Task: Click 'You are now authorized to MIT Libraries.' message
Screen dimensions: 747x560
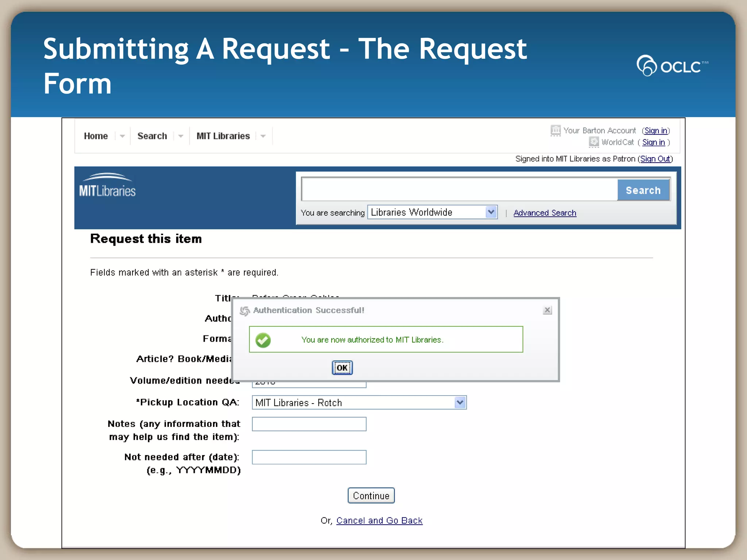Action: click(x=372, y=340)
